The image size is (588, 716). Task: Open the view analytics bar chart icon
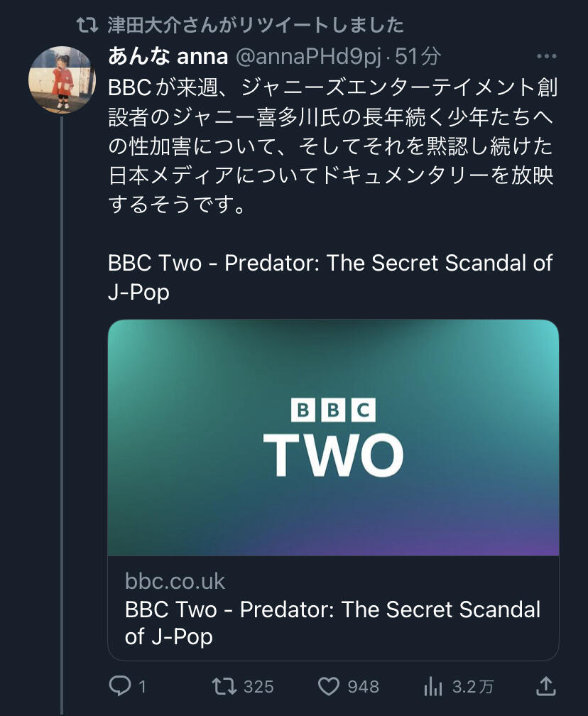click(432, 686)
